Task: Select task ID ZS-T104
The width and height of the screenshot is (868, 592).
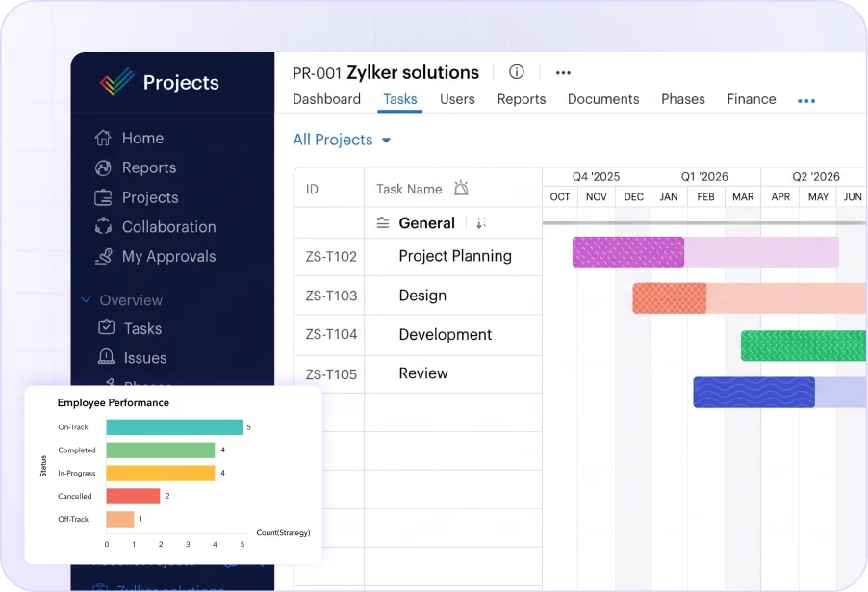Action: click(x=331, y=334)
